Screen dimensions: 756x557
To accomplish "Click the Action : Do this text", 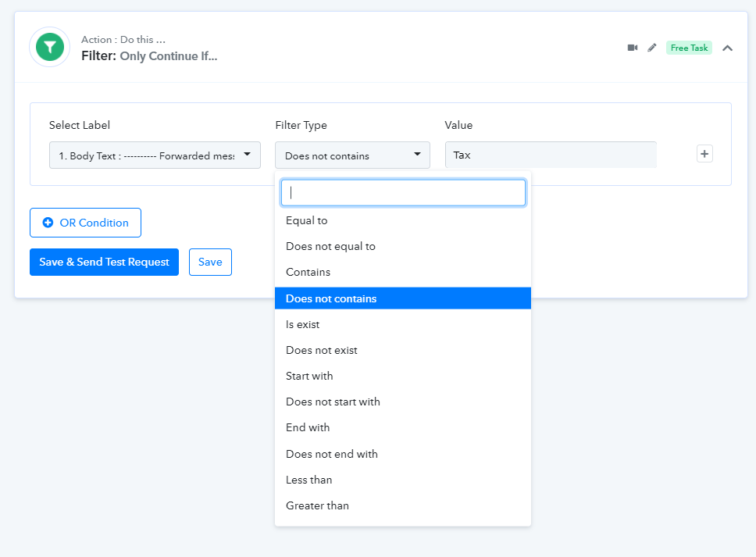I will coord(123,40).
